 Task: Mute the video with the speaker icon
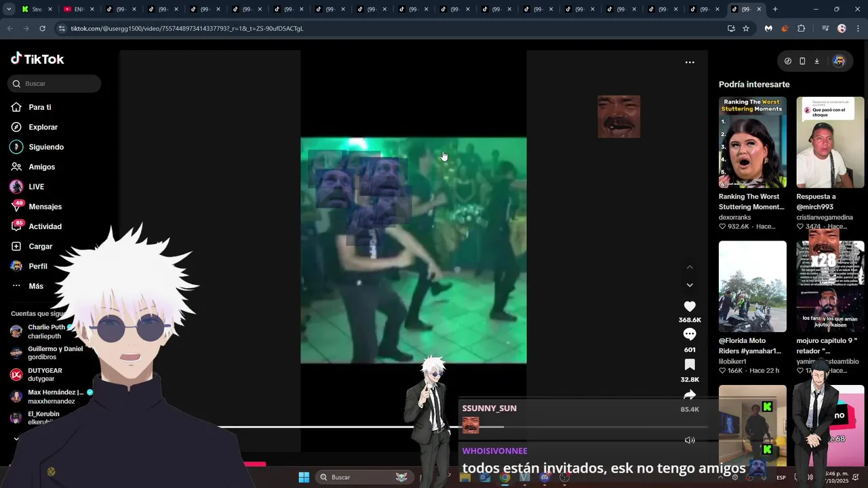pos(690,440)
